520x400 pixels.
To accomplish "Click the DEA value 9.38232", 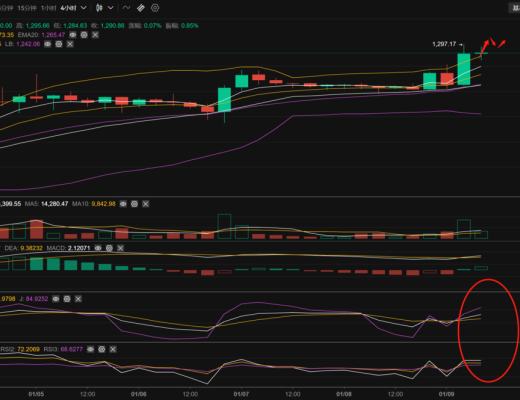I will pos(31,248).
